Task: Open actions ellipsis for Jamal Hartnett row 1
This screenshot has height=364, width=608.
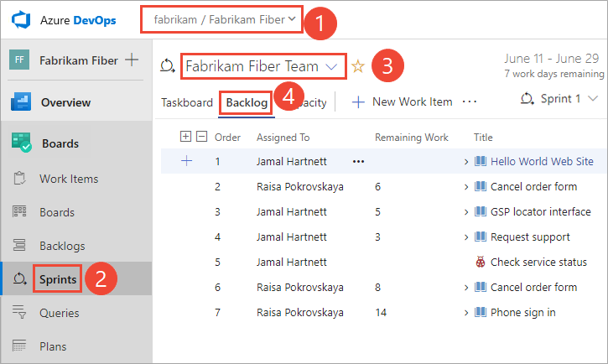Action: tap(358, 161)
